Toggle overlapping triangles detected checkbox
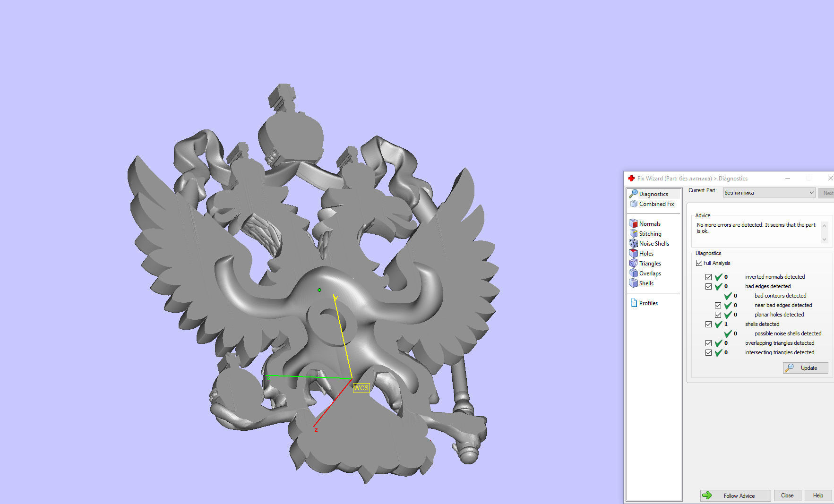Viewport: 834px width, 504px height. 708,343
